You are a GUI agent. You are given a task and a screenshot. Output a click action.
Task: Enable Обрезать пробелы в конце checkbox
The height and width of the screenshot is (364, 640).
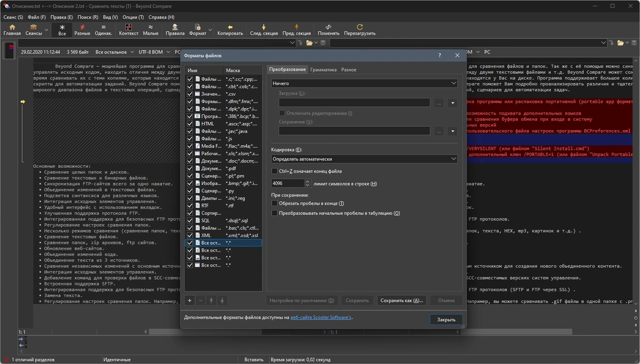[x=275, y=204]
